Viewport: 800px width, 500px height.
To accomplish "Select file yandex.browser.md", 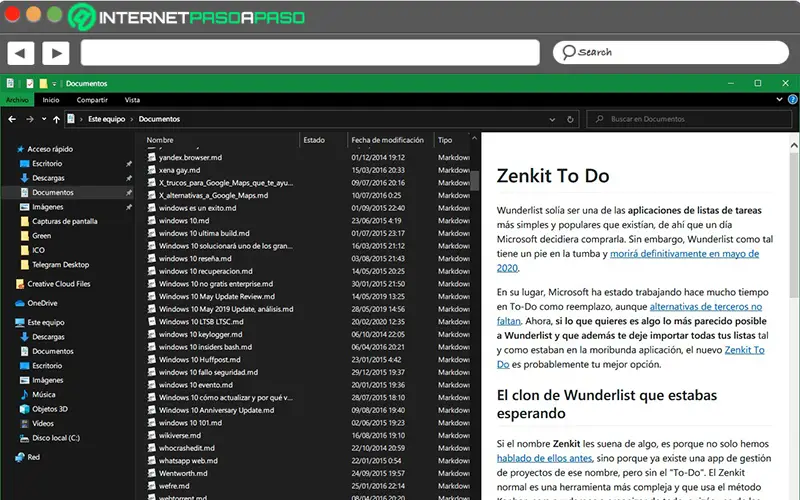I will [x=190, y=158].
